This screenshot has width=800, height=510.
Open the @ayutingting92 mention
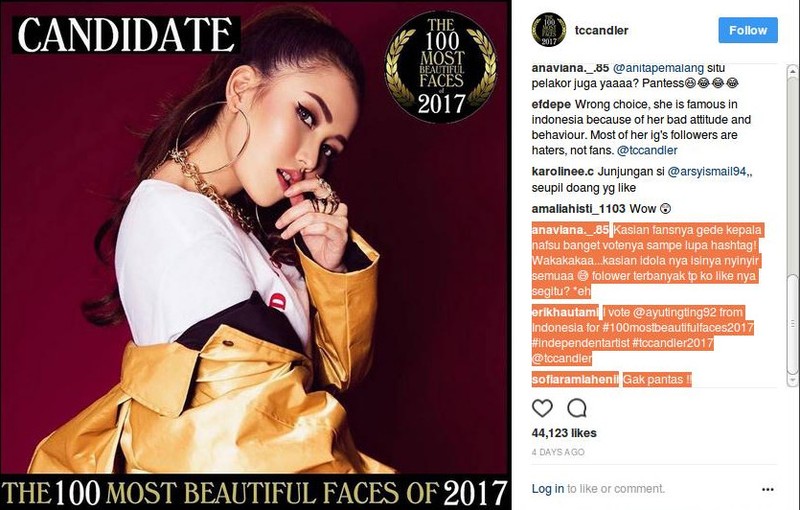(x=674, y=312)
